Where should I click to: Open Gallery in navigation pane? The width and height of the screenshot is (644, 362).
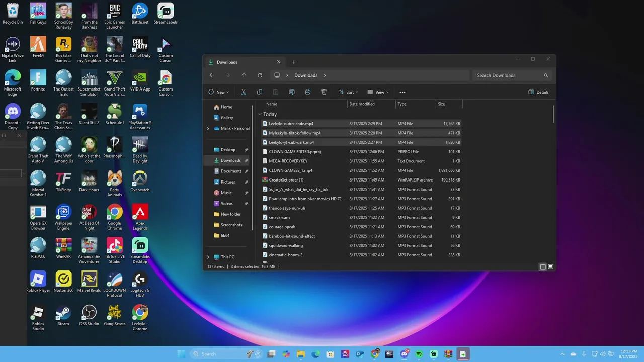pyautogui.click(x=227, y=118)
